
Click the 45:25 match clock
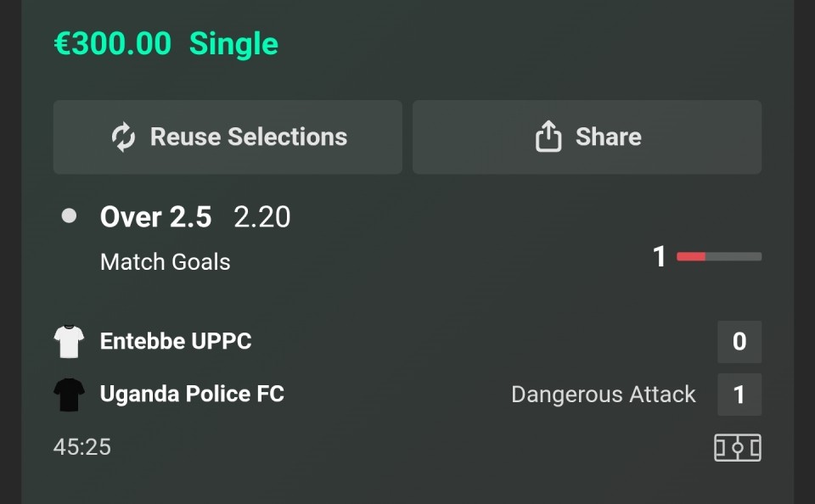[x=82, y=447]
